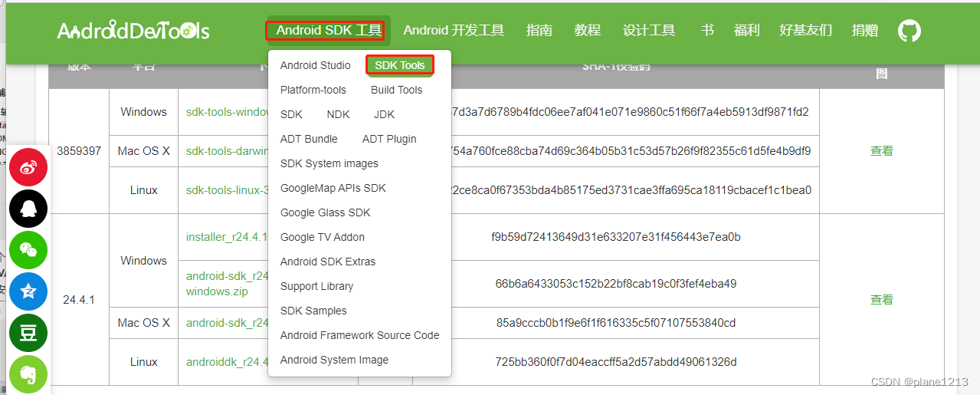Select GoogleMap APIs SDK entry
Screen dimensions: 980x395
(x=333, y=188)
